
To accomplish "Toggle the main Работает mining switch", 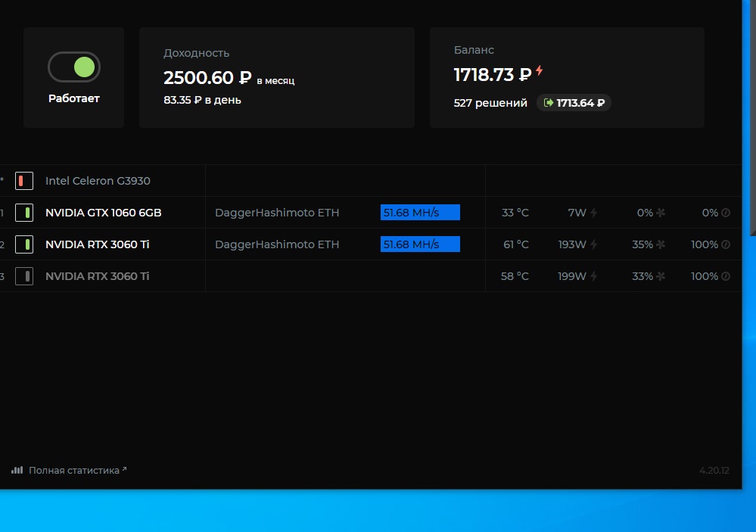I will point(74,67).
